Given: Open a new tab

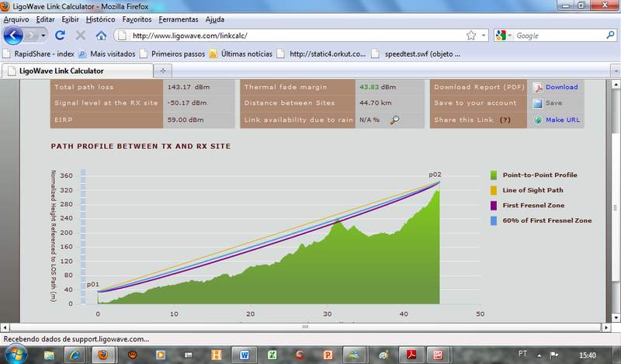Looking at the screenshot, I should [162, 71].
